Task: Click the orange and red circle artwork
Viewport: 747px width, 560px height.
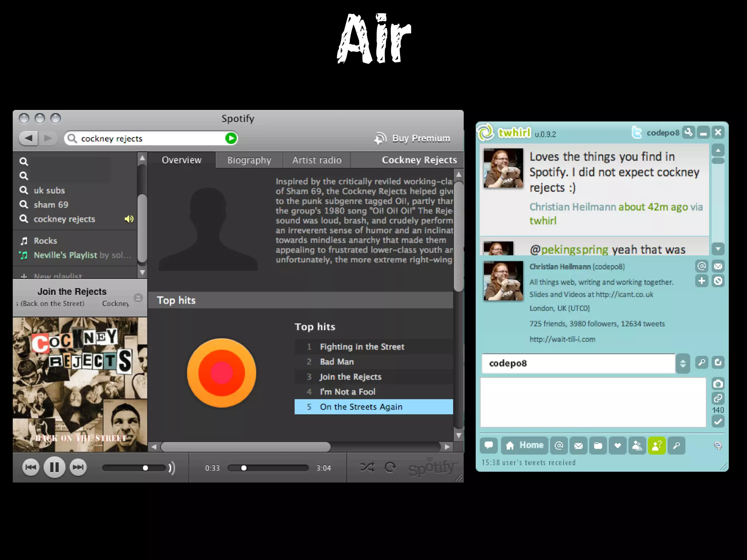Action: 221,373
